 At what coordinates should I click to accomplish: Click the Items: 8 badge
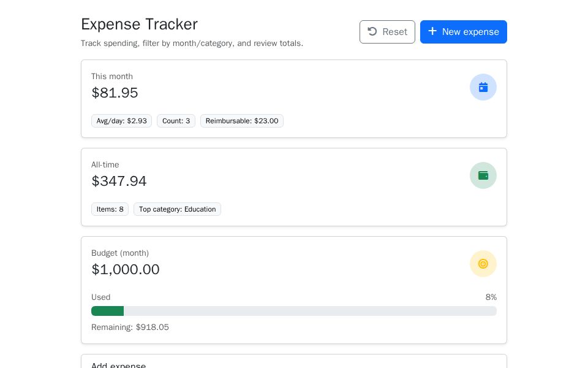coord(110,209)
